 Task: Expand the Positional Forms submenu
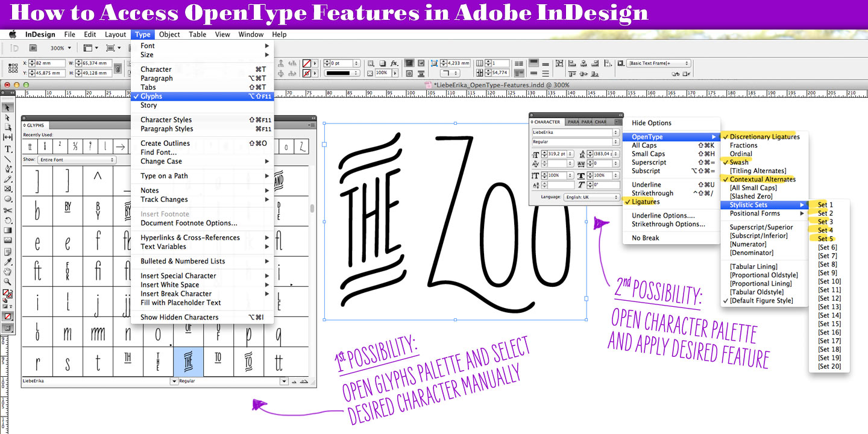764,213
